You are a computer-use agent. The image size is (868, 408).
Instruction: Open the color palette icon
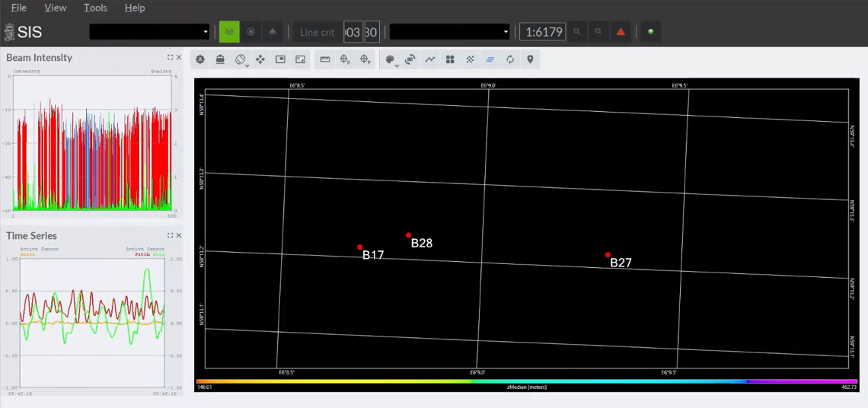point(390,59)
